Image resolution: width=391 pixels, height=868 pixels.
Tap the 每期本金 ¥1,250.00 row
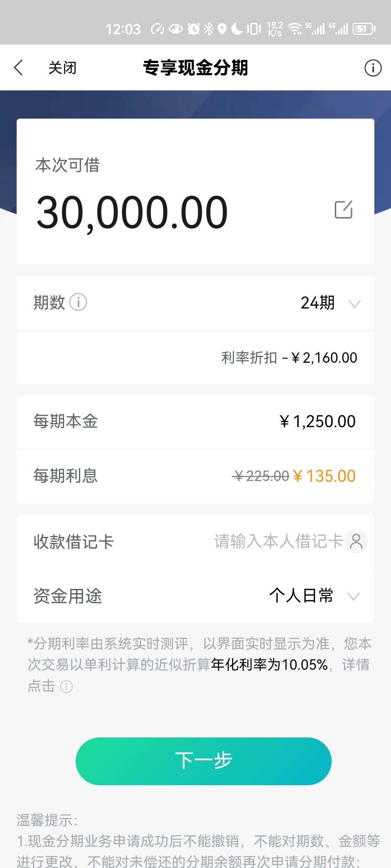click(x=195, y=422)
